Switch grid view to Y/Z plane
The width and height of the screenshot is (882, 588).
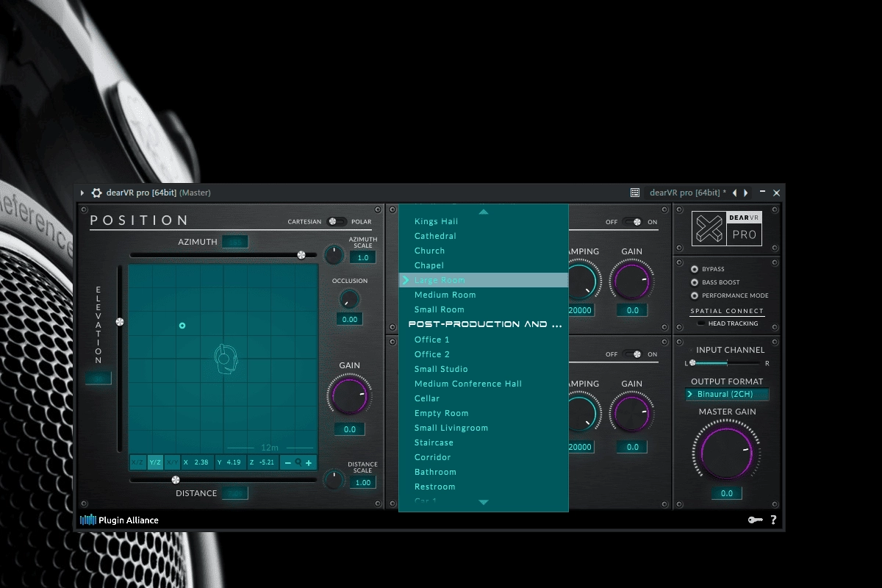coord(155,462)
